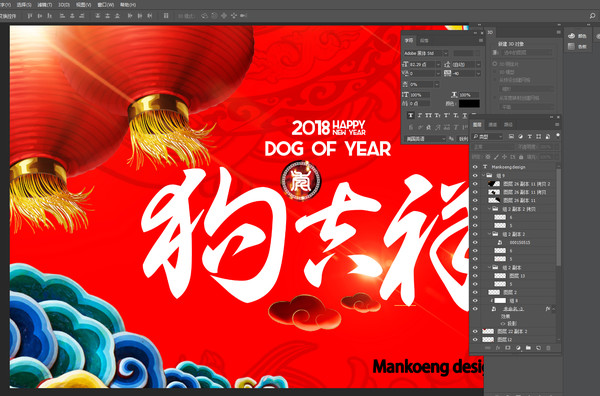This screenshot has width=600, height=396.
Task: Open the Adobe 黑体 Std font family dropdown
Action: 426,53
